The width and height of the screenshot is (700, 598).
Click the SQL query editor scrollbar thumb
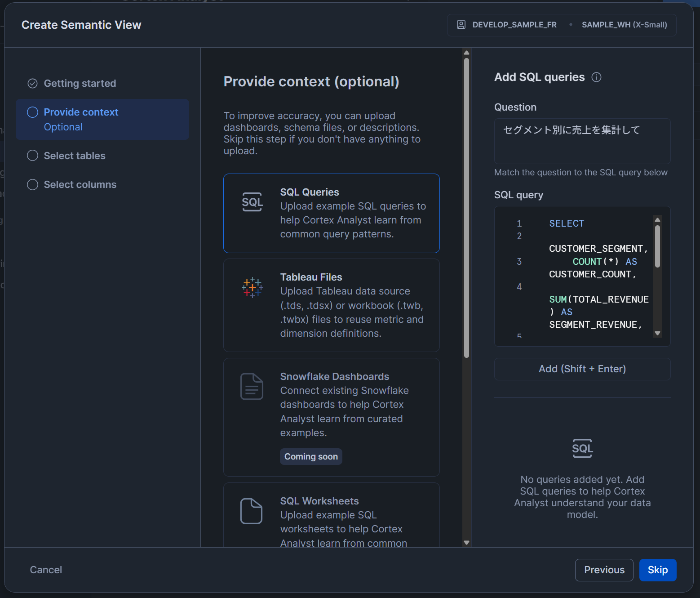pos(657,246)
